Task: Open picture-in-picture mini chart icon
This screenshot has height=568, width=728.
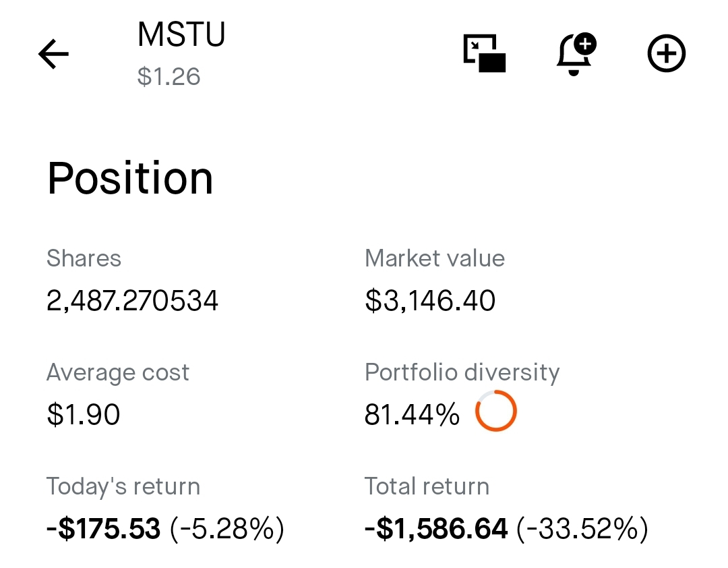Action: pyautogui.click(x=485, y=54)
